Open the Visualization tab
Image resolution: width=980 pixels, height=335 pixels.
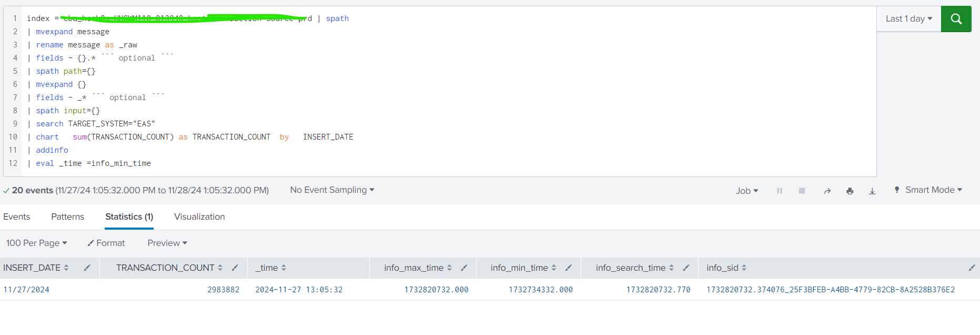click(199, 216)
